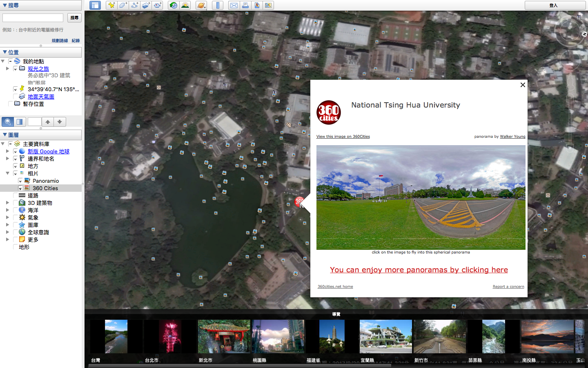Screen dimensions: 588x368
Task: Enable the 3D 建築物 layer checkbox
Action: click(15, 203)
